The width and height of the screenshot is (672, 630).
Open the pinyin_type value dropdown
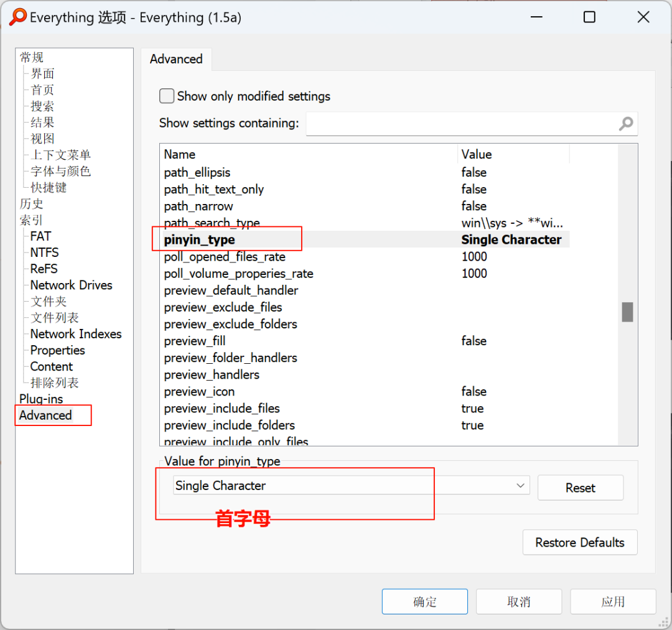tap(352, 485)
